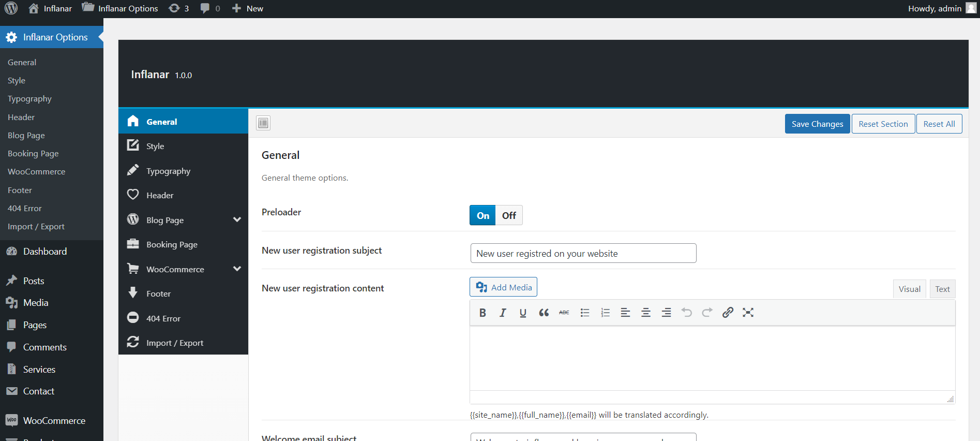The image size is (980, 441).
Task: Open WooCommerce menu with Woo icon
Action: click(x=52, y=420)
